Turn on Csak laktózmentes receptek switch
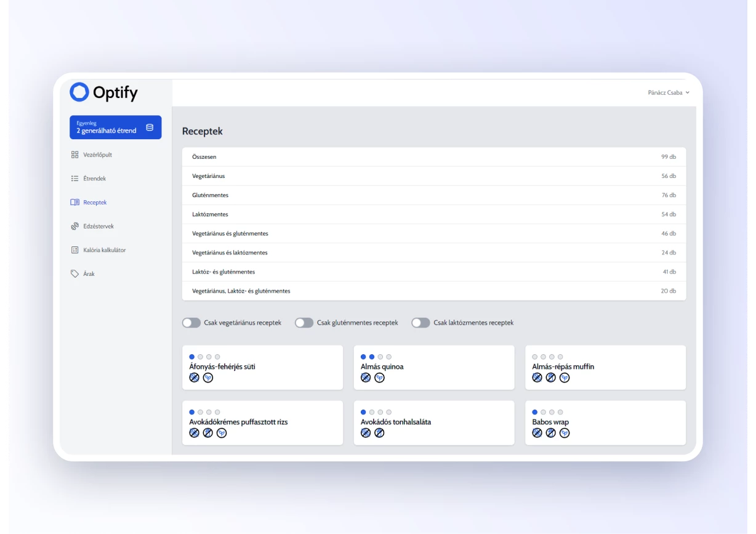The image size is (756, 534). point(420,323)
